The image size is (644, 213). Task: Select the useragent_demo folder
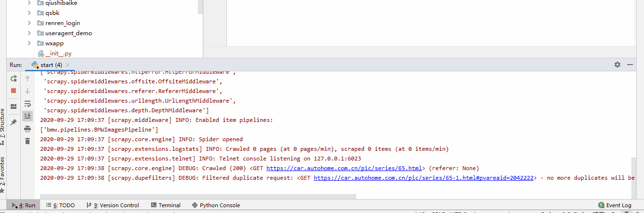69,33
